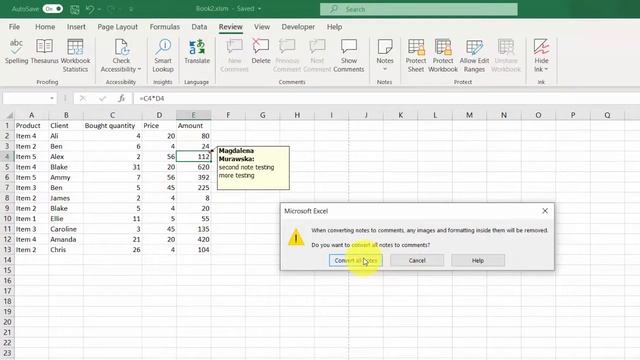Click Protect Sheet

click(416, 56)
